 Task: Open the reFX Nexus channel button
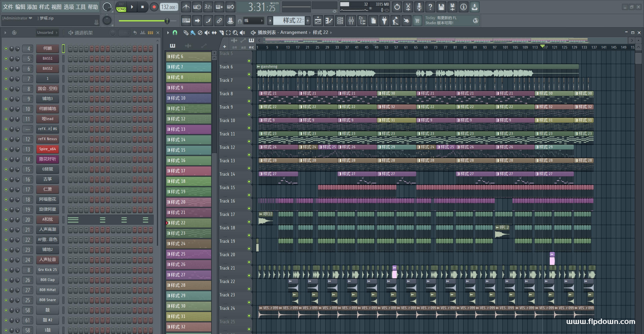pyautogui.click(x=48, y=139)
